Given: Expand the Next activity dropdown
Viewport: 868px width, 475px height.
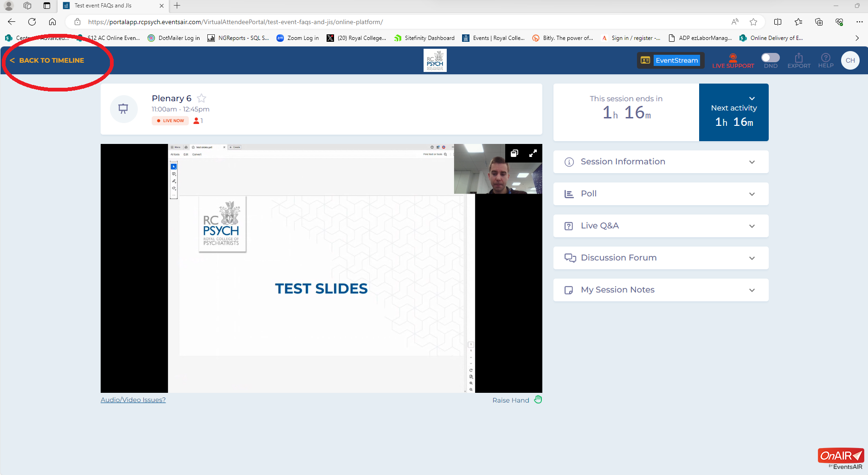Looking at the screenshot, I should click(752, 98).
